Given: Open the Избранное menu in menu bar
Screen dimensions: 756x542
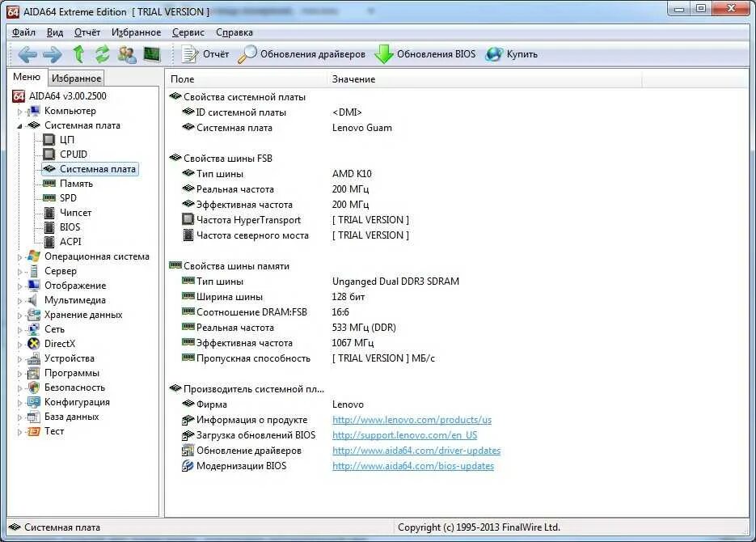Looking at the screenshot, I should [x=136, y=32].
